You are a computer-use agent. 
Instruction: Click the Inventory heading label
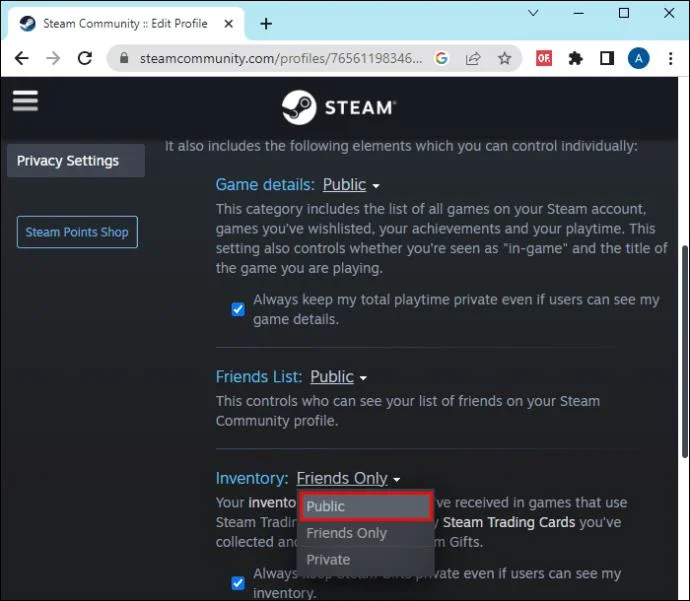coord(252,478)
